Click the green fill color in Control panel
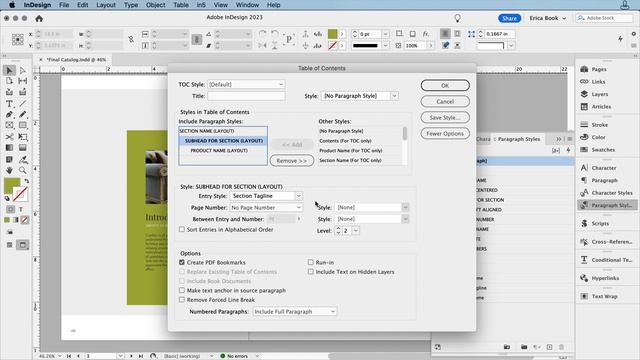This screenshot has width=640, height=360. [333, 34]
